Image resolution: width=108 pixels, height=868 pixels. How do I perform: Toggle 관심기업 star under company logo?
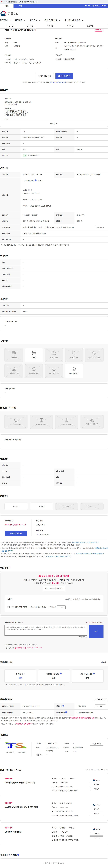pos(10,752)
